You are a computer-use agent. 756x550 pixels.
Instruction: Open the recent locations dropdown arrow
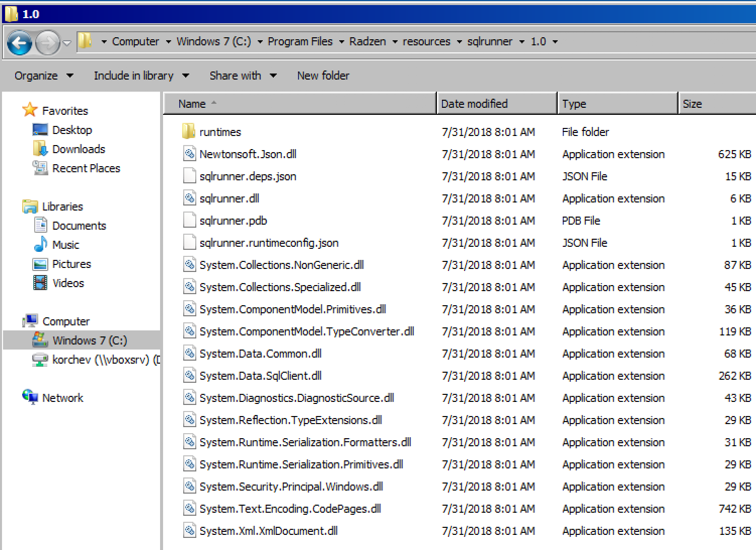point(67,43)
